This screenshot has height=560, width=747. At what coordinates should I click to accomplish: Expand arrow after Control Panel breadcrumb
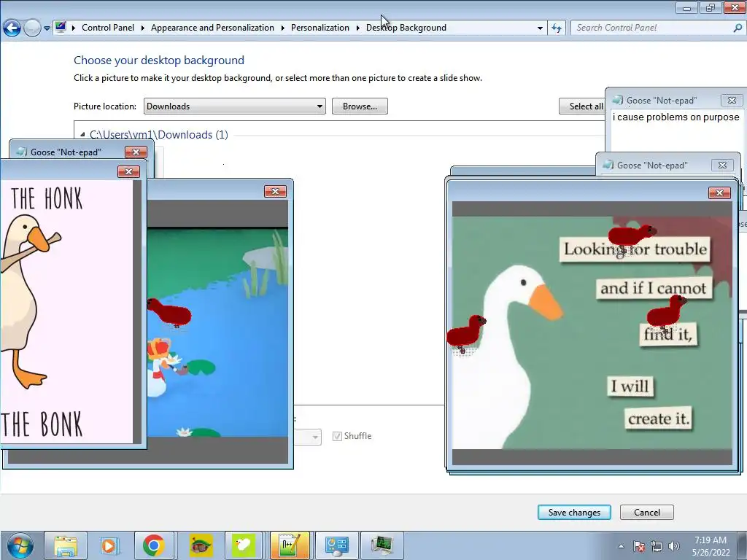[x=142, y=28]
